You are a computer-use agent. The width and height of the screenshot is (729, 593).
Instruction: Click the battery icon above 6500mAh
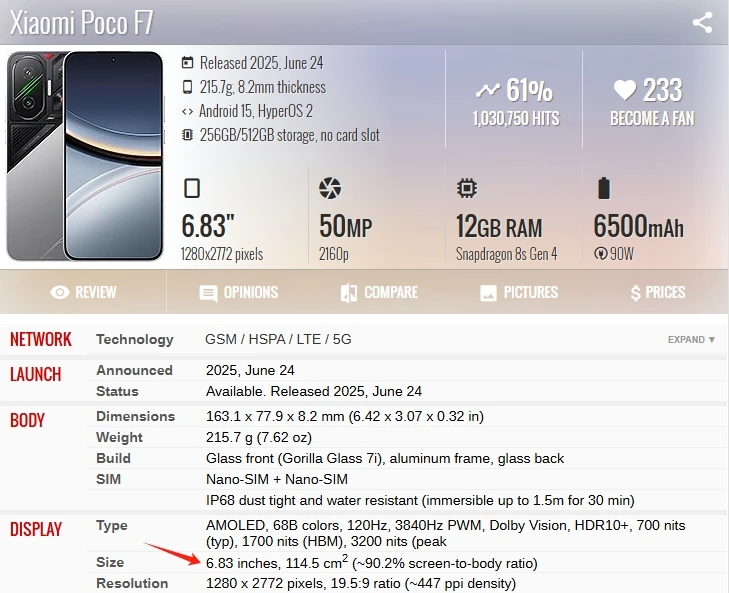pos(603,188)
